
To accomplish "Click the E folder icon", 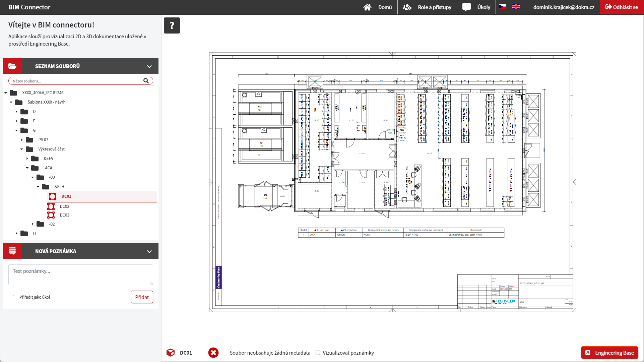I will tap(24, 121).
